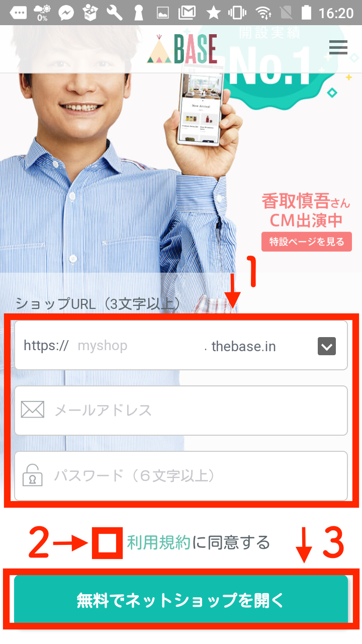Open the 特設ページを見る button
Viewport: 362px width, 644px height.
point(307,242)
